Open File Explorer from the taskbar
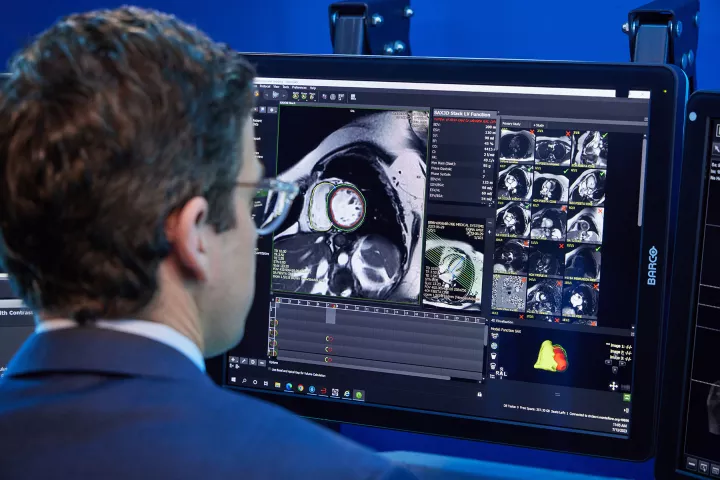720x480 pixels. [277, 385]
